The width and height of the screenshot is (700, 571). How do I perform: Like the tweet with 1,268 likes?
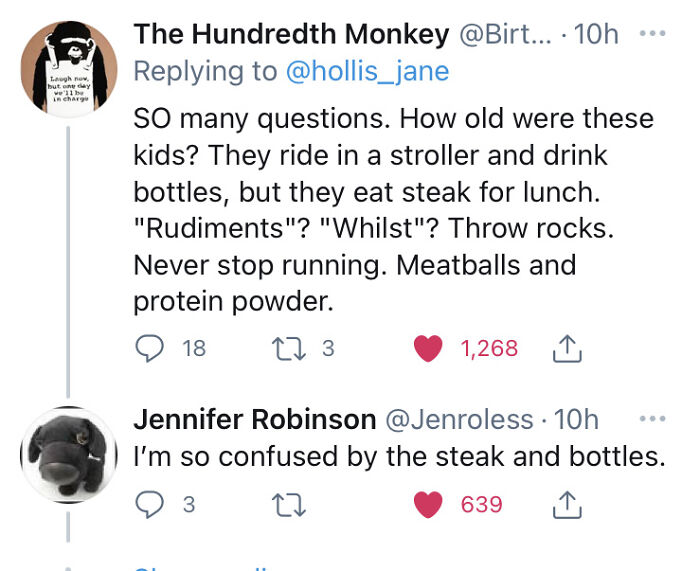(428, 348)
